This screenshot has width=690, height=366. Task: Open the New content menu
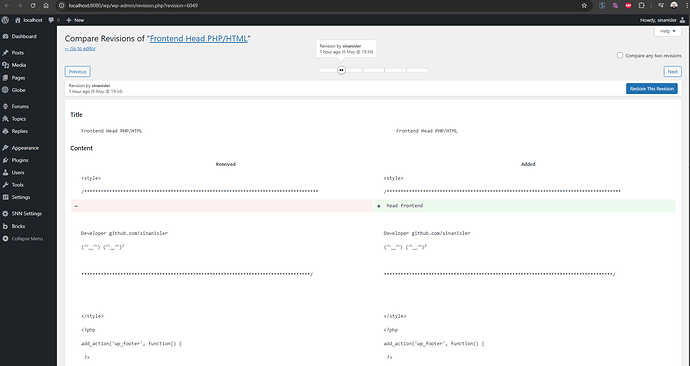click(75, 20)
